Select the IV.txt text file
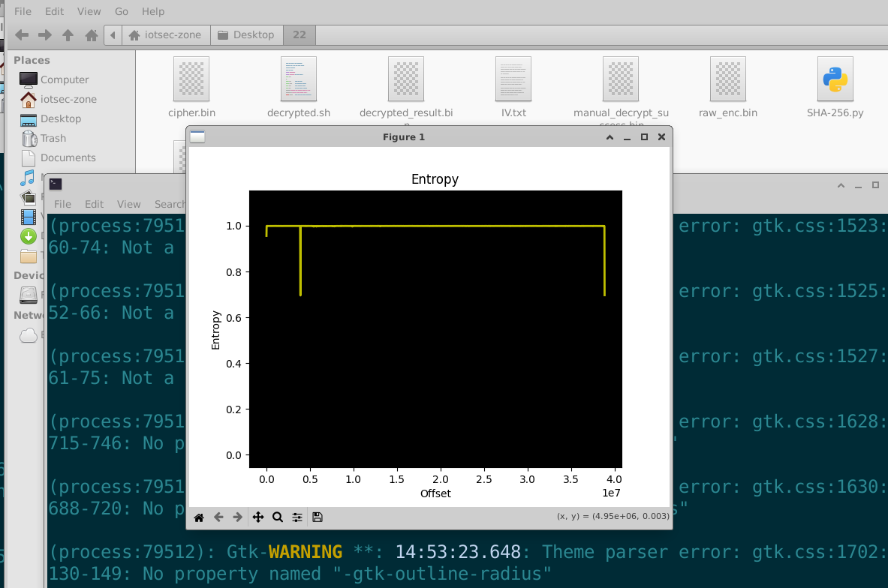Viewport: 888px width, 588px height. (513, 79)
